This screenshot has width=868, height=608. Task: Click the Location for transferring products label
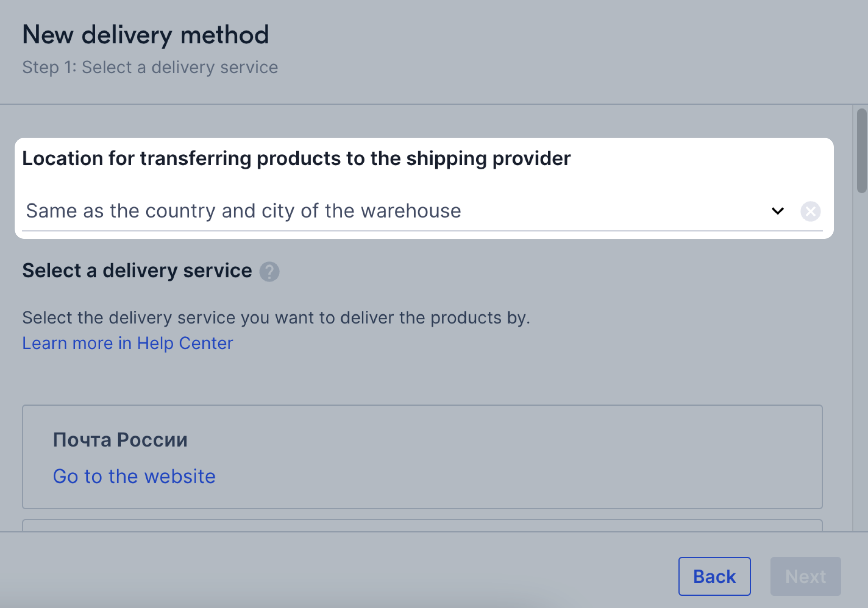click(x=296, y=158)
